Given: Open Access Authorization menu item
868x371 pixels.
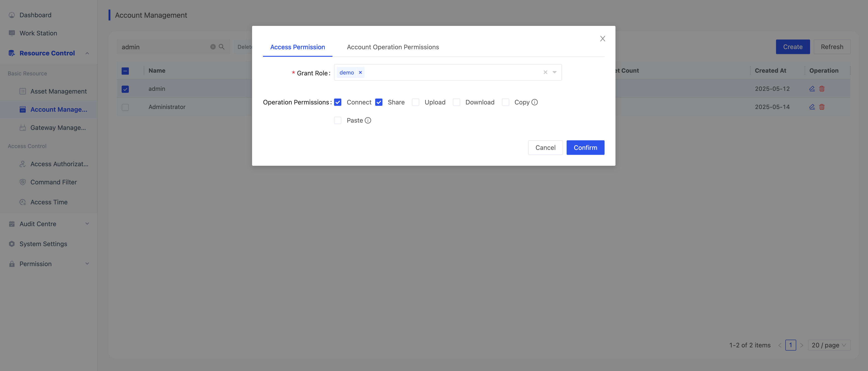Looking at the screenshot, I should point(49,164).
